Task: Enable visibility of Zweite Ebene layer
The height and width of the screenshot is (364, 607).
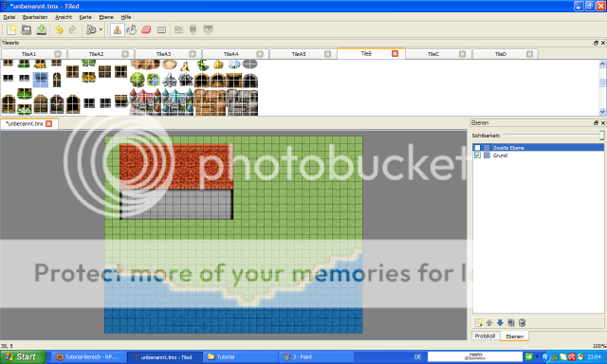Action: tap(477, 147)
